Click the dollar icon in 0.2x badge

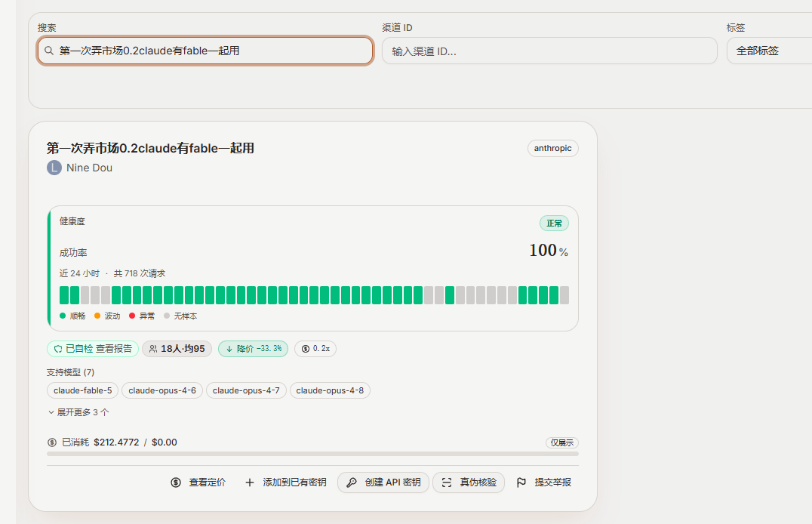pos(306,349)
